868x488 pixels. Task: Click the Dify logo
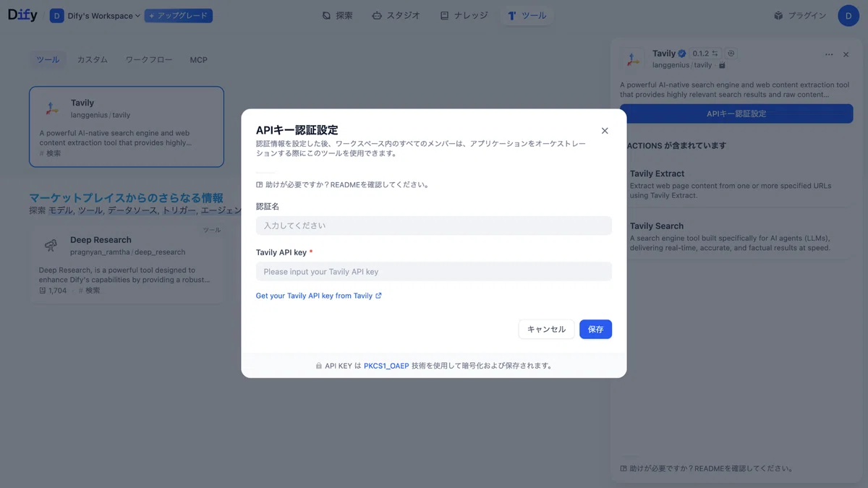point(22,15)
